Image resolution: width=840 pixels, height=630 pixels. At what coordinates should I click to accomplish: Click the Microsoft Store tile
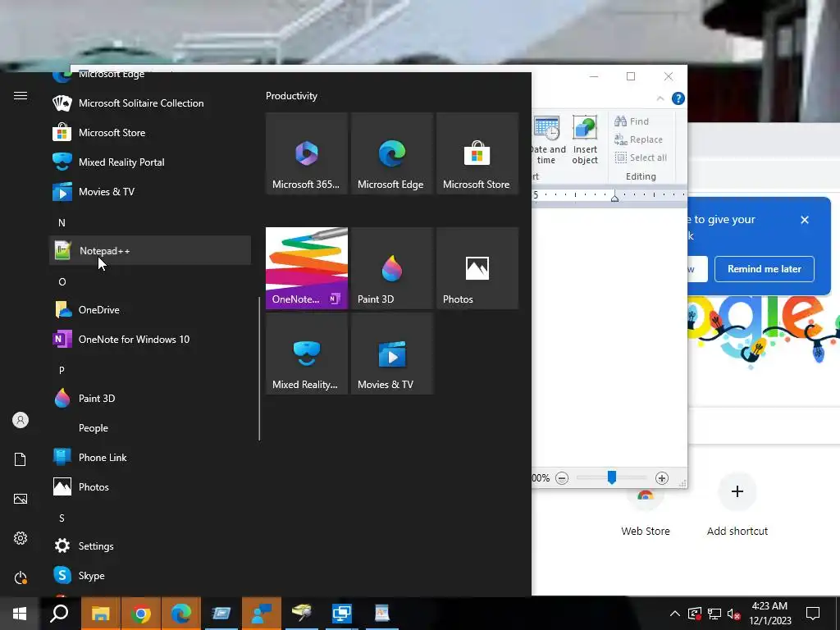477,153
